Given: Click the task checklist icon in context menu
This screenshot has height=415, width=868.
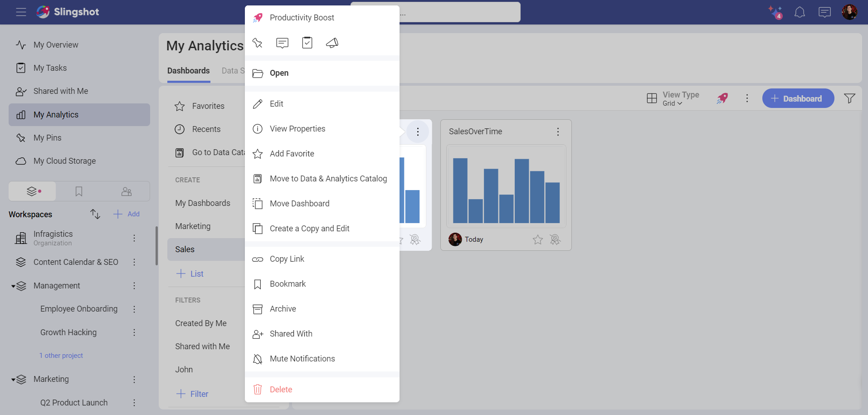Looking at the screenshot, I should tap(307, 43).
